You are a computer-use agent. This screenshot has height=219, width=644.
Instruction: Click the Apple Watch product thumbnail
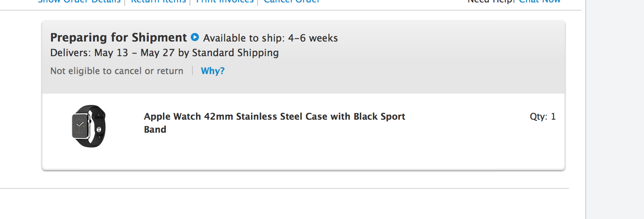point(89,126)
